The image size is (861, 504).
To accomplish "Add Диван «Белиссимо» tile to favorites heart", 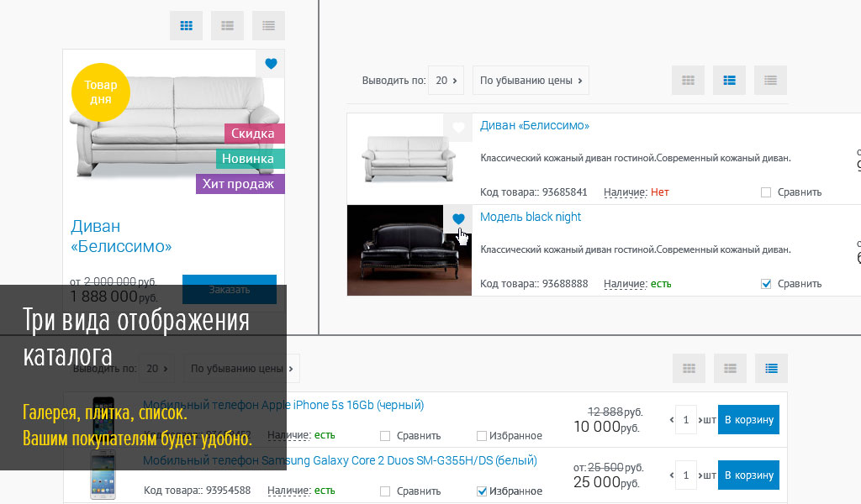I will point(458,128).
